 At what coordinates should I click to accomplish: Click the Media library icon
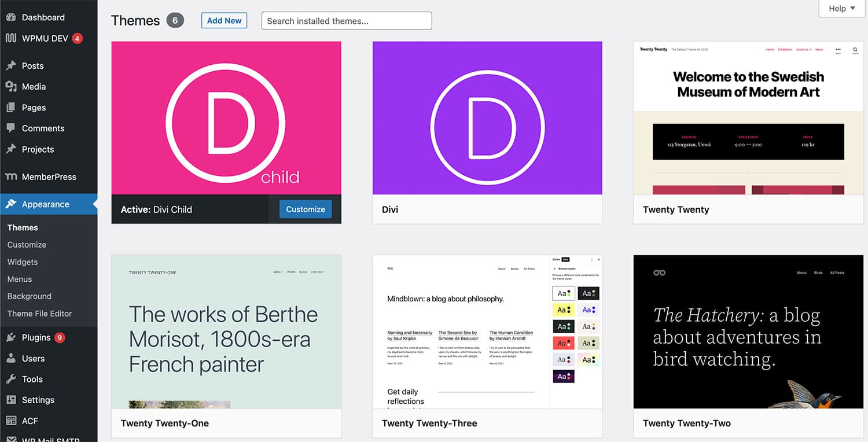[x=11, y=87]
